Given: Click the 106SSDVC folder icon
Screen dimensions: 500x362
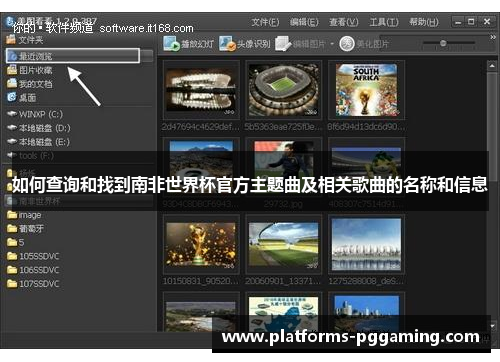Looking at the screenshot, I should click(12, 270).
